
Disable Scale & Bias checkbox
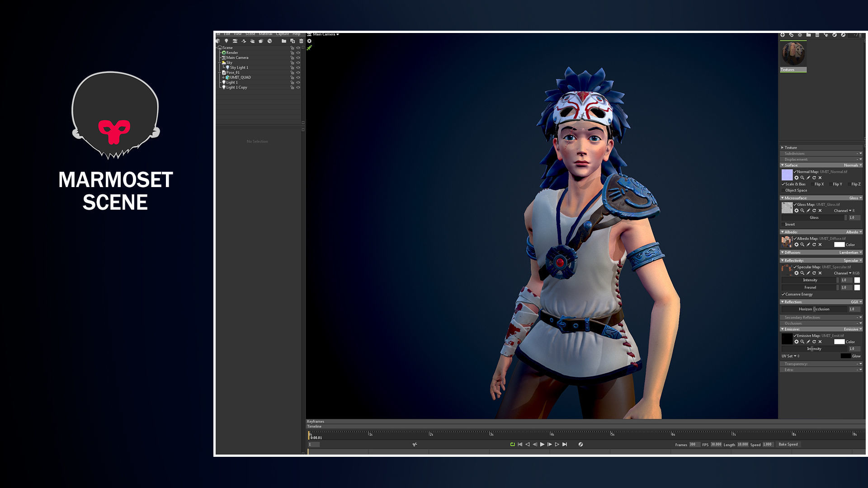pos(783,184)
